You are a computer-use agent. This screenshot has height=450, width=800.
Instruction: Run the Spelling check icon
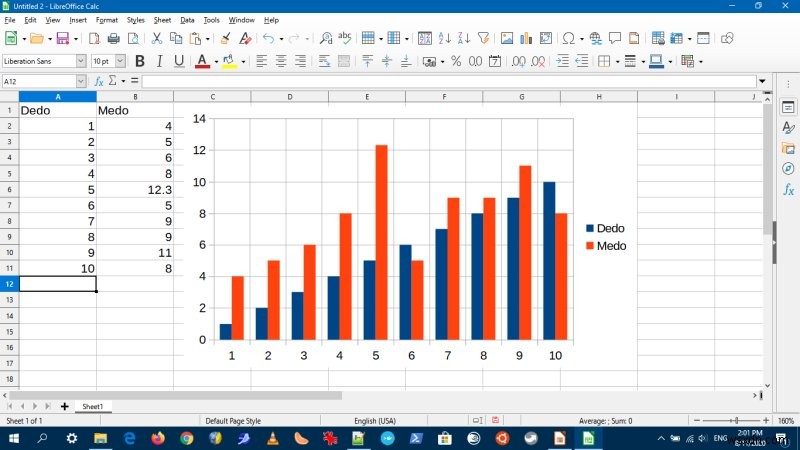point(345,38)
